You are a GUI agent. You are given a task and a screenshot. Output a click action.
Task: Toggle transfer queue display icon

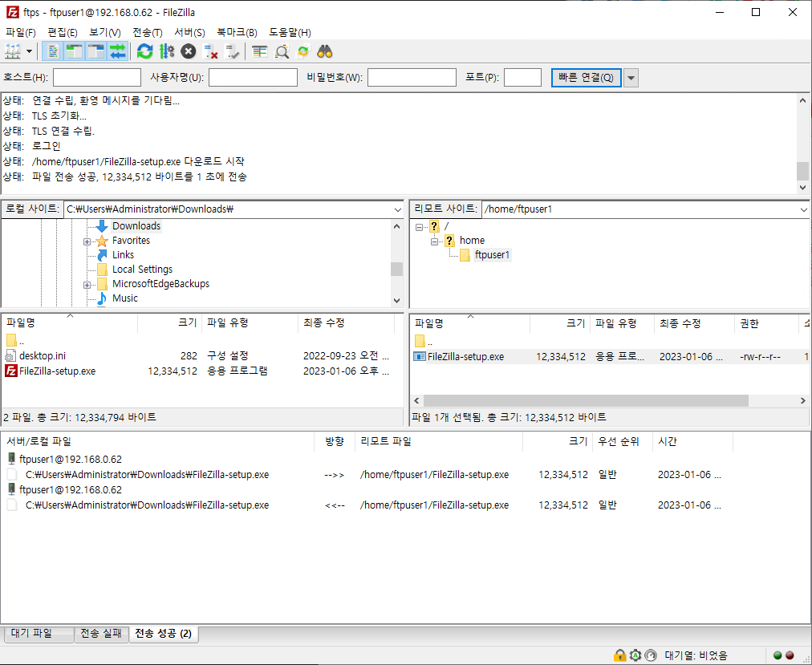[x=118, y=51]
